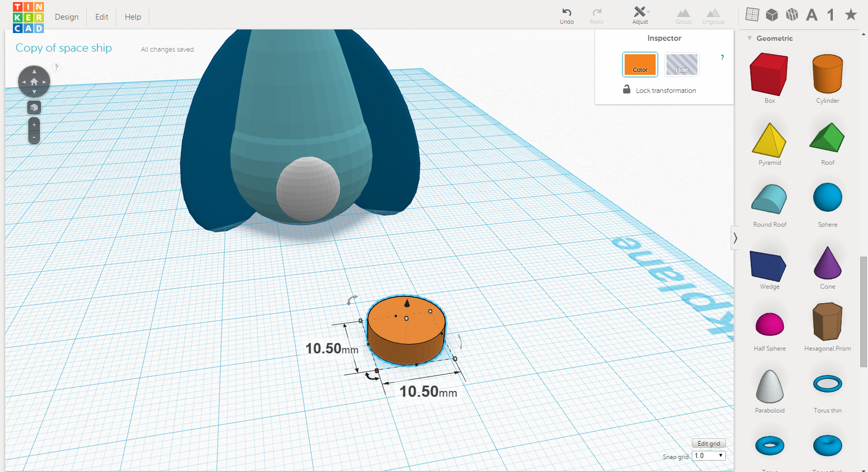Pick the orange Cylinder shape

pos(828,74)
